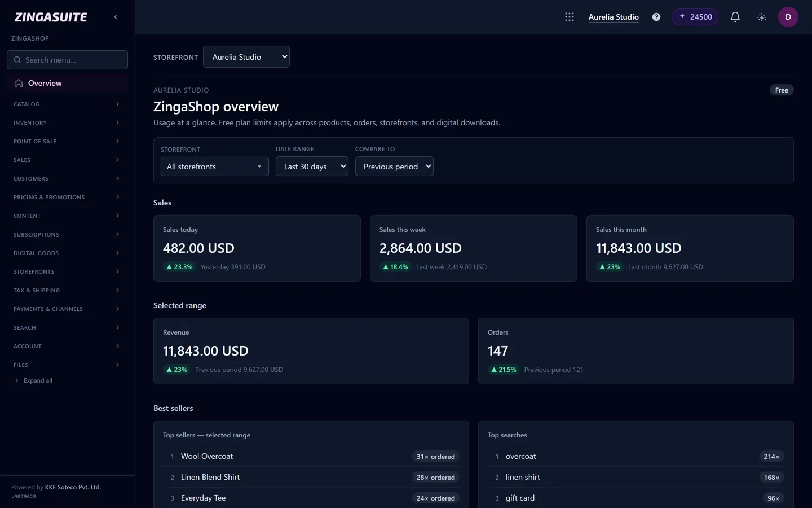Screen dimensions: 812x508
Task: Click the 28× ordered badge
Action: [x=435, y=478]
